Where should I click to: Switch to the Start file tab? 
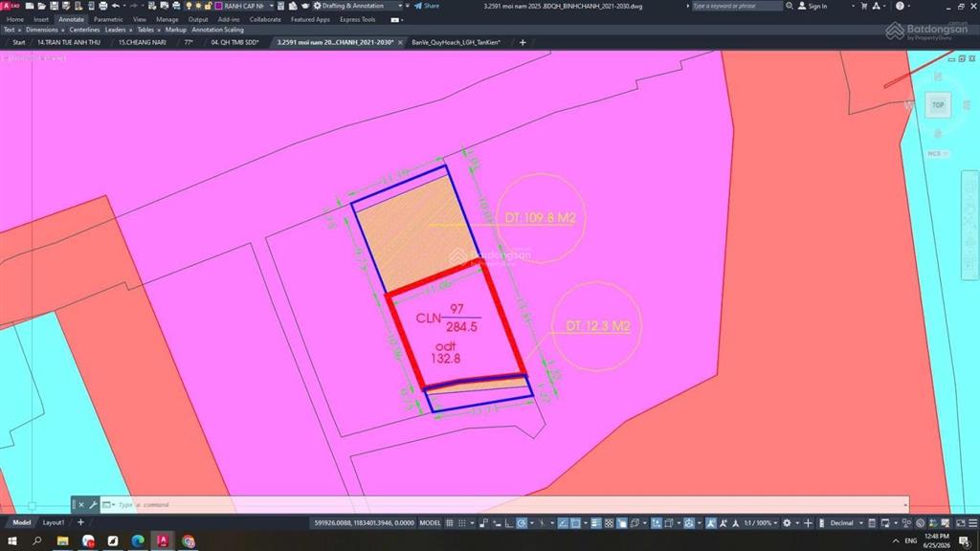[x=19, y=42]
